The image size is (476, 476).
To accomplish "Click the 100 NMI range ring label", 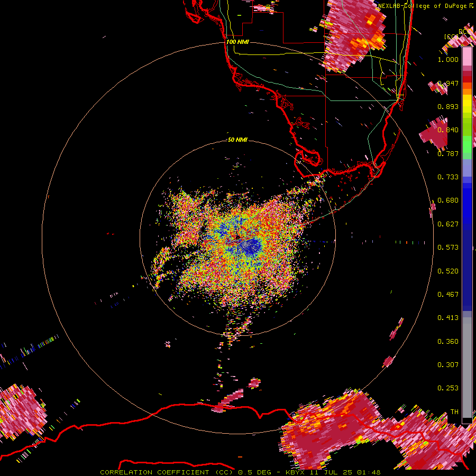I will pyautogui.click(x=237, y=42).
